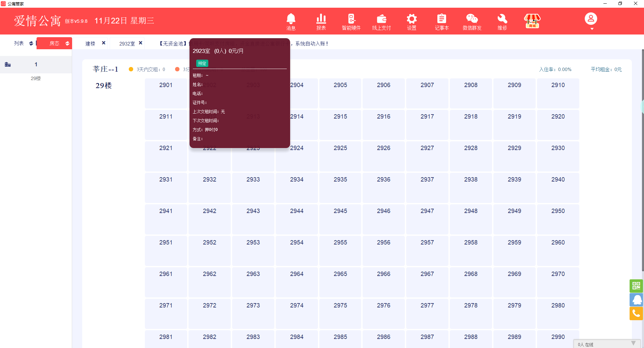Screen dimensions: 644x348
Task: Click the 苹庄--1 building title
Action: click(x=105, y=69)
